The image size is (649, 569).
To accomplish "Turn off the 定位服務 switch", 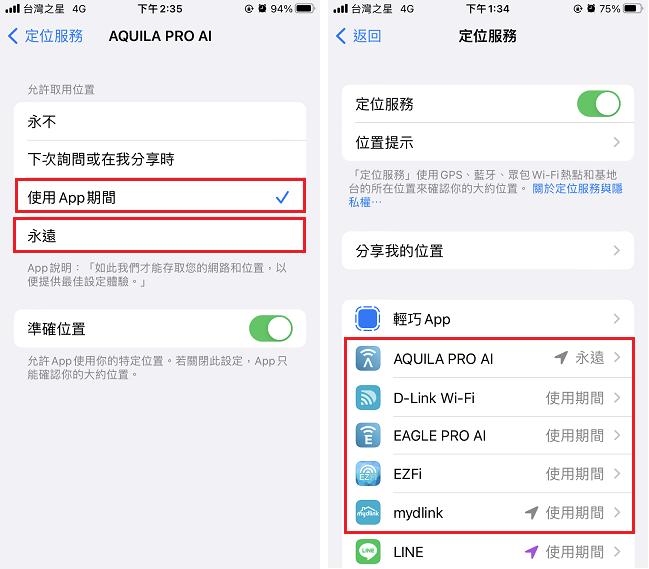I will point(599,104).
